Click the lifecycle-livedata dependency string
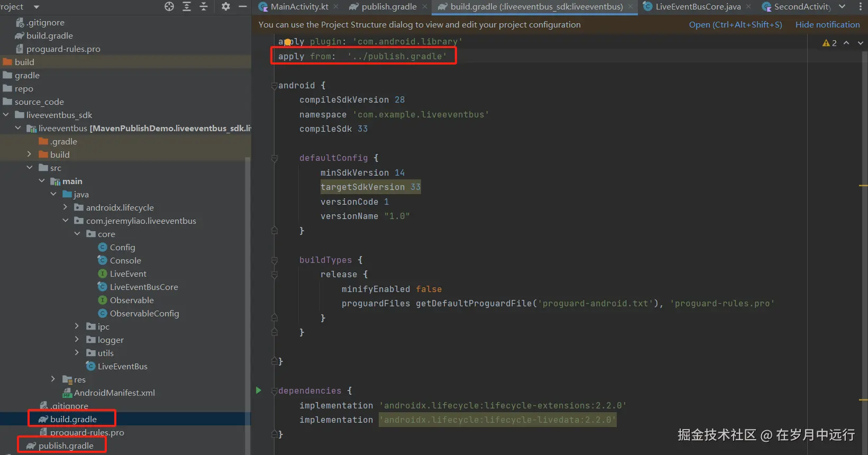The image size is (868, 455). (x=498, y=420)
